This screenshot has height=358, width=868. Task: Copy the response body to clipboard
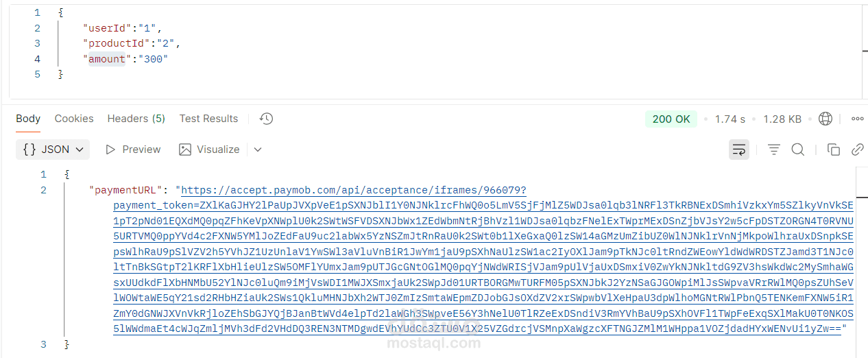(x=833, y=150)
